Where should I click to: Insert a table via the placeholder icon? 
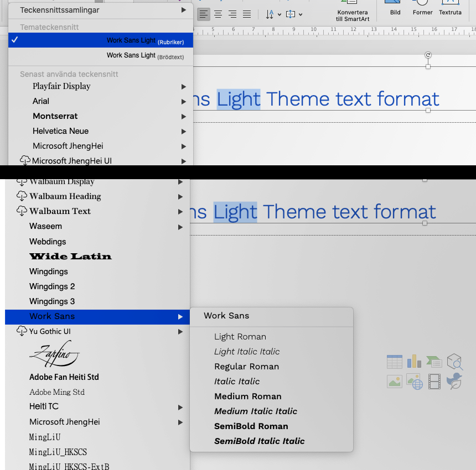click(x=394, y=362)
